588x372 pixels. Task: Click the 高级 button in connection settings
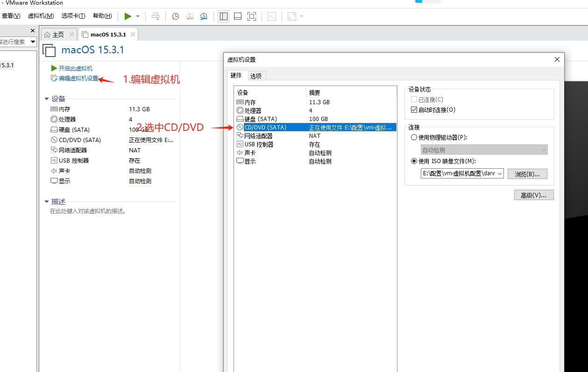tap(533, 195)
